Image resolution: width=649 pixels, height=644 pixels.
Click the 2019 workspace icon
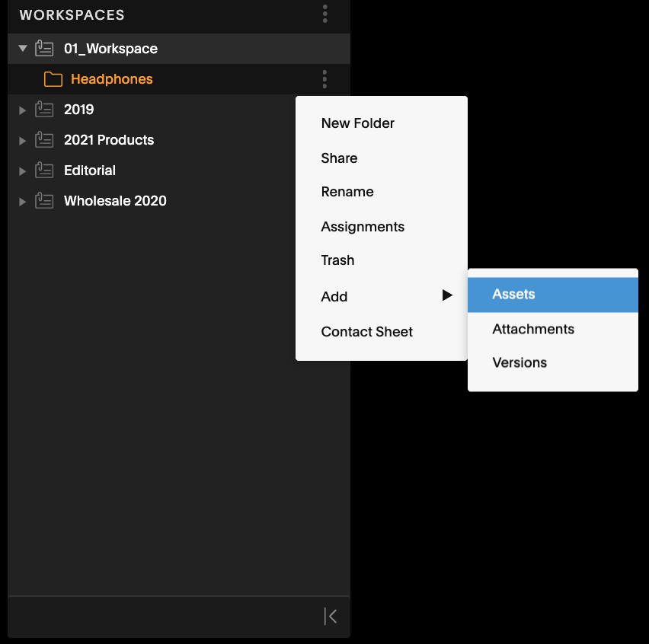(44, 110)
